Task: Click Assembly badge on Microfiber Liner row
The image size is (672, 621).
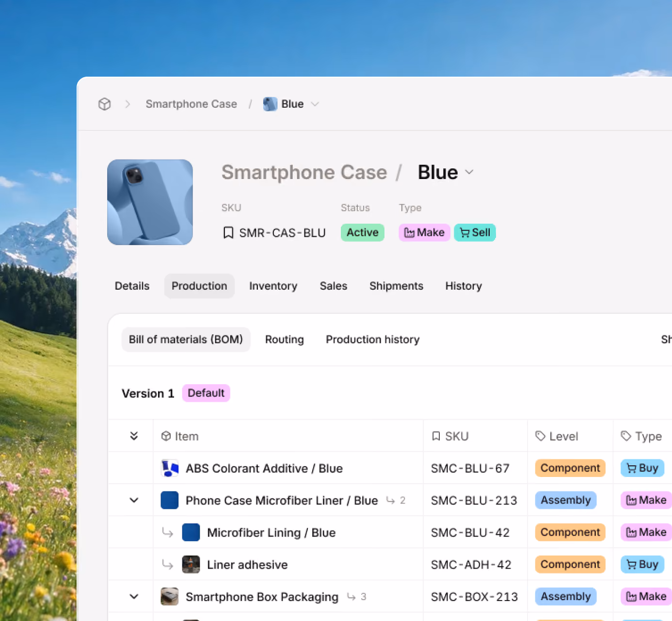Action: click(566, 500)
